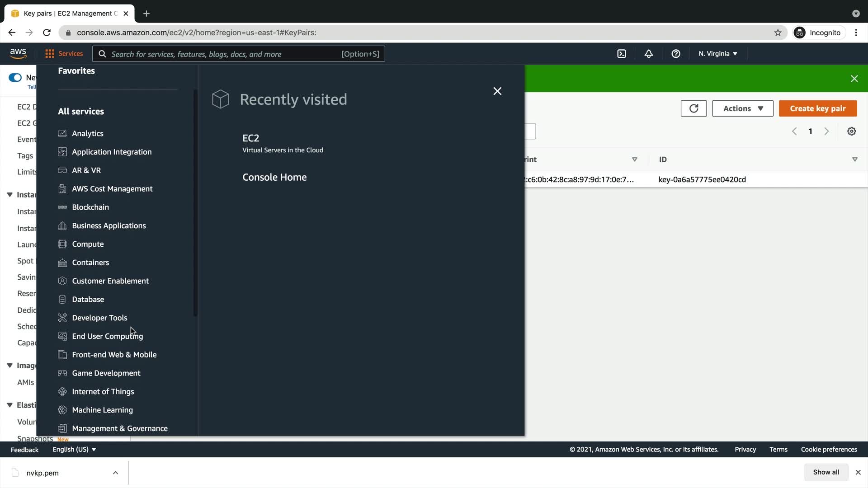Image resolution: width=868 pixels, height=488 pixels.
Task: Click Create key pair button
Action: [x=817, y=108]
